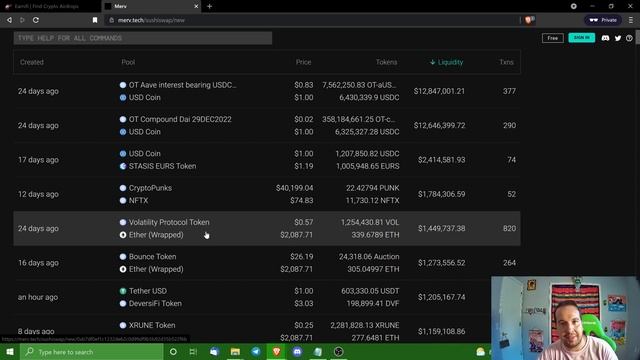Click 'NFTX' pool name
This screenshot has height=360, width=640.
(x=139, y=200)
